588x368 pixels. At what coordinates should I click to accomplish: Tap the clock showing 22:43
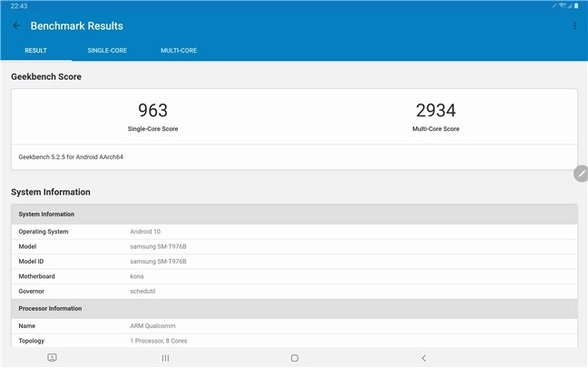[x=19, y=5]
